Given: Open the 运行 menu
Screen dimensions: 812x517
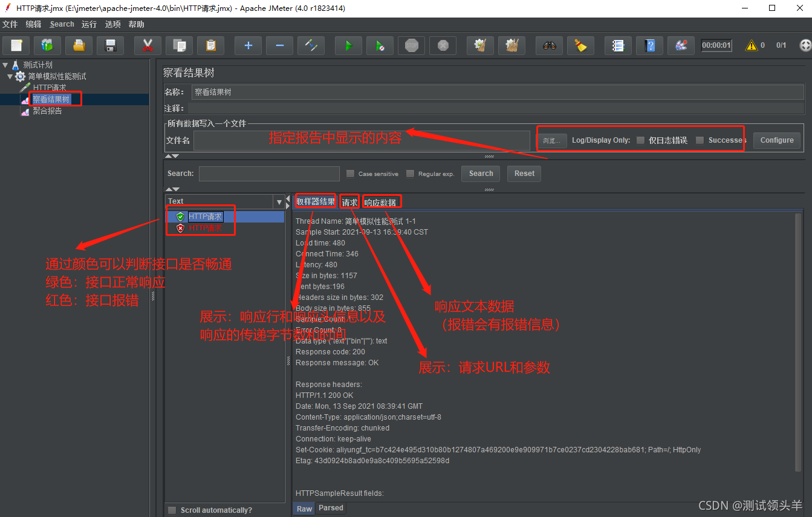Looking at the screenshot, I should click(89, 24).
